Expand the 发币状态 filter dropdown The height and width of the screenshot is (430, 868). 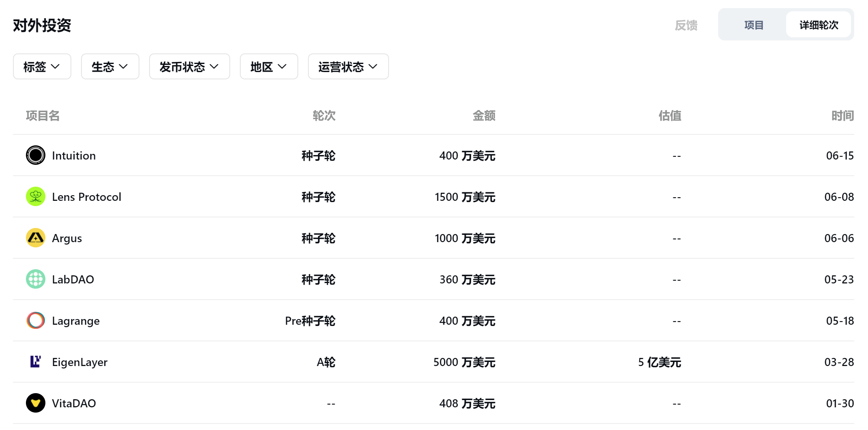tap(190, 66)
